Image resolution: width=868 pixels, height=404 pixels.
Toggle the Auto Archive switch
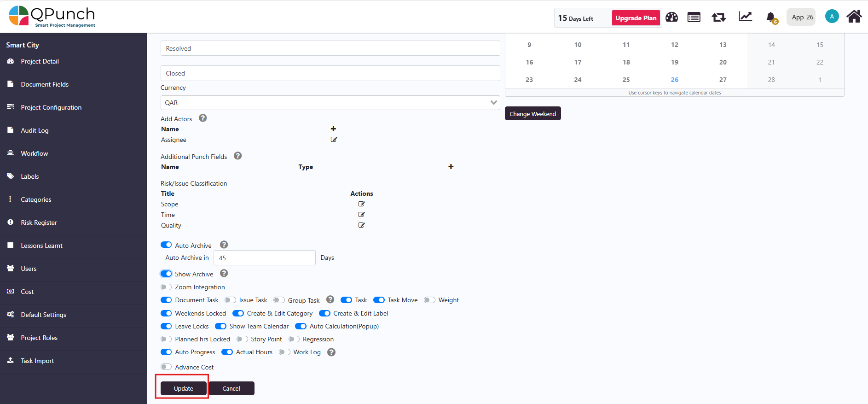(x=166, y=245)
